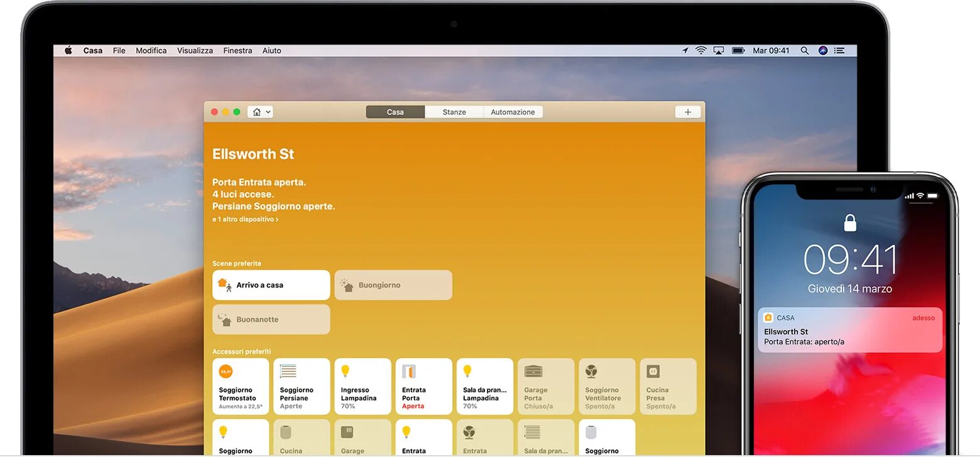The width and height of the screenshot is (980, 457).
Task: Click the Mac battery status icon
Action: (x=738, y=50)
